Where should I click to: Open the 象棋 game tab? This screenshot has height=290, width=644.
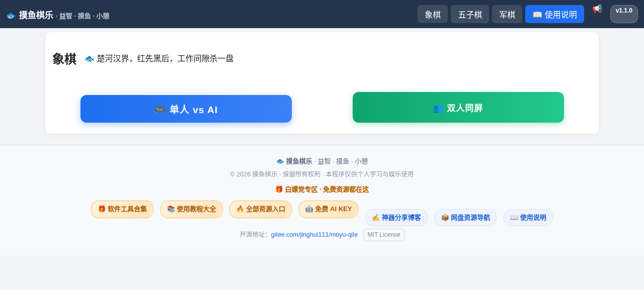(x=433, y=14)
